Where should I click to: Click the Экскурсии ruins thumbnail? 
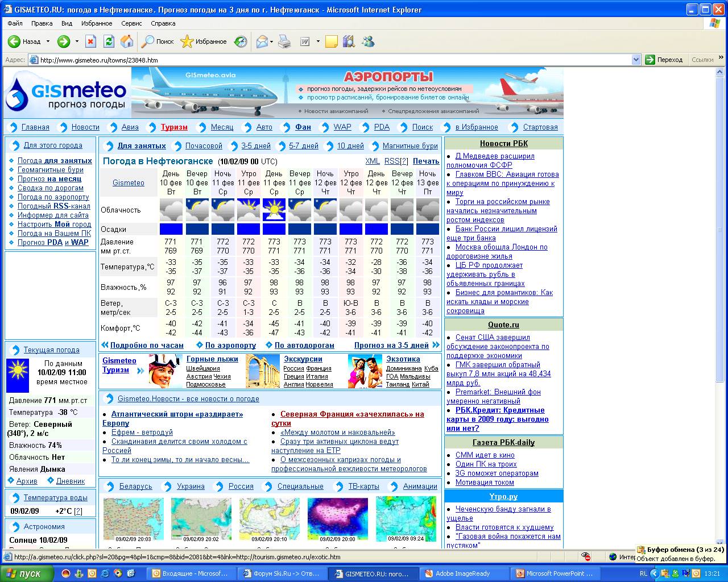point(263,371)
